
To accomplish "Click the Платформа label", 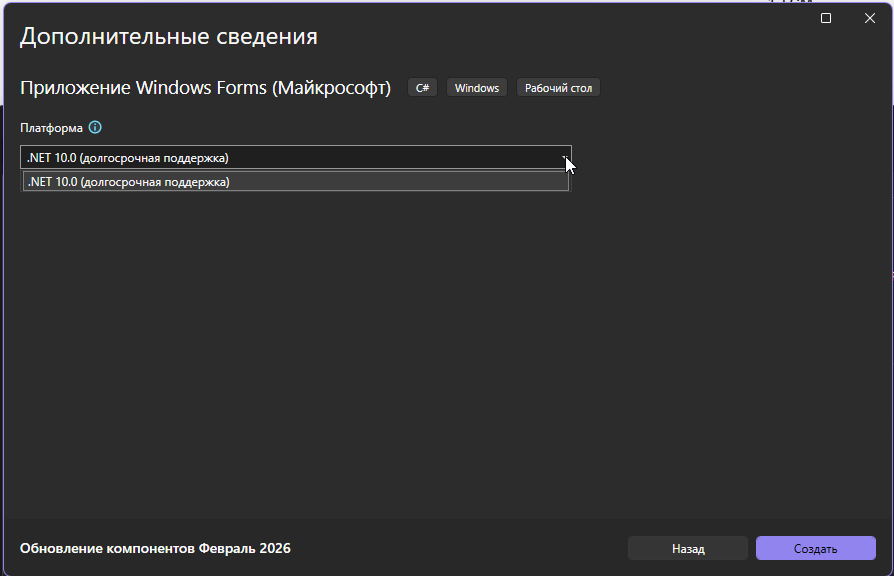I will click(51, 128).
